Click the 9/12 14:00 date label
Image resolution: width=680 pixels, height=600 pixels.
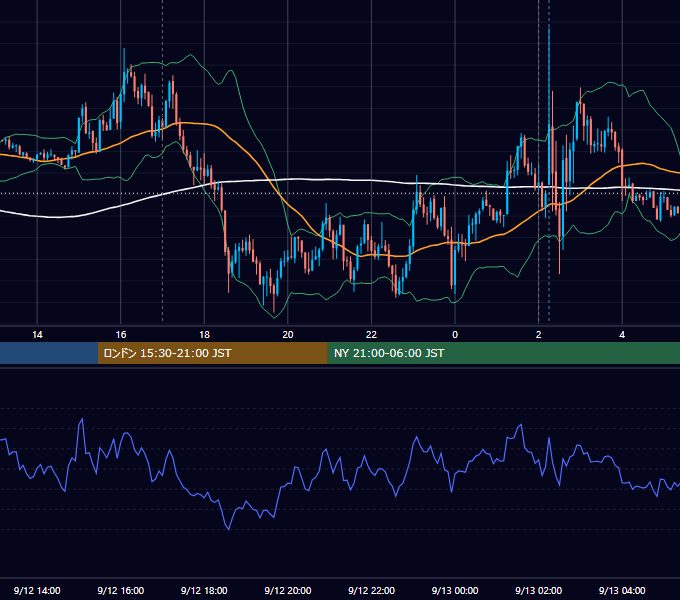click(x=37, y=590)
